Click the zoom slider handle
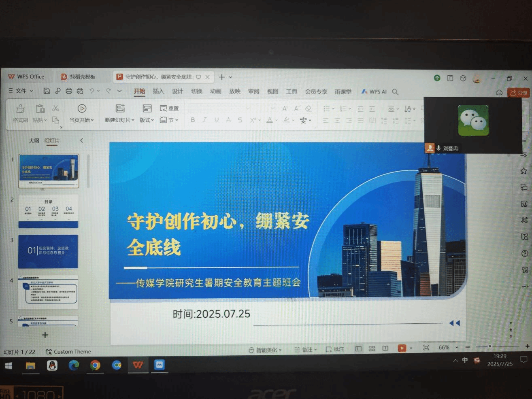The height and width of the screenshot is (399, 532). tap(490, 346)
